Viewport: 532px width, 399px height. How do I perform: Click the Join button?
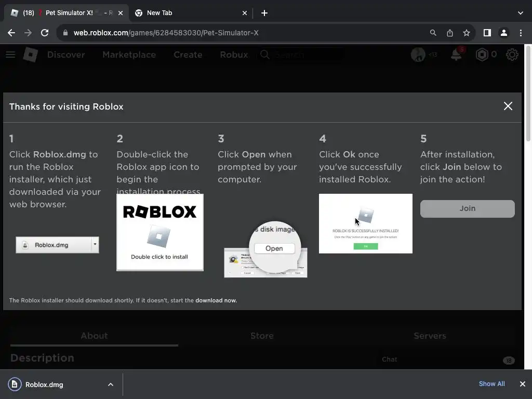467,208
